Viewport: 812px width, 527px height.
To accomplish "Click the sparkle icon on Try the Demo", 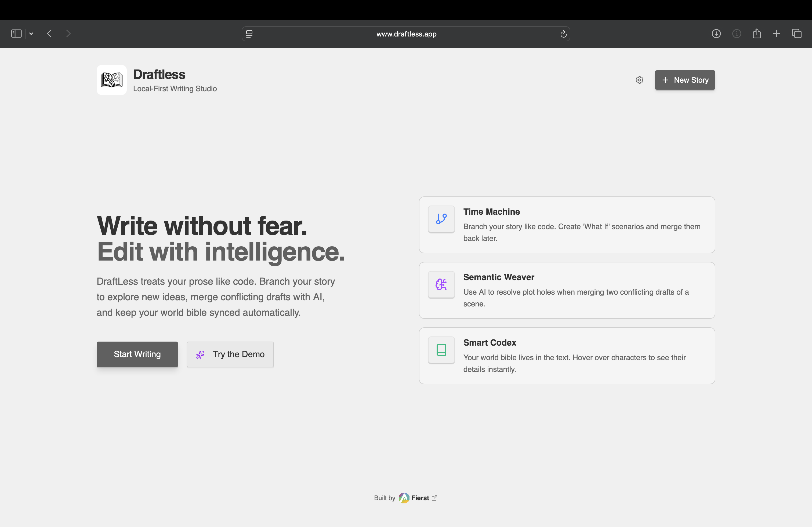I will tap(200, 354).
